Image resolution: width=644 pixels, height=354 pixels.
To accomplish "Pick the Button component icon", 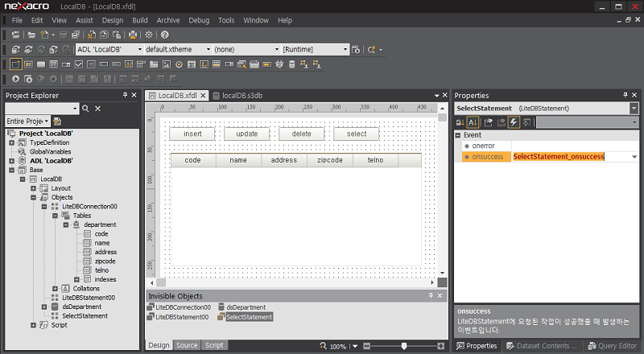I will [x=41, y=64].
